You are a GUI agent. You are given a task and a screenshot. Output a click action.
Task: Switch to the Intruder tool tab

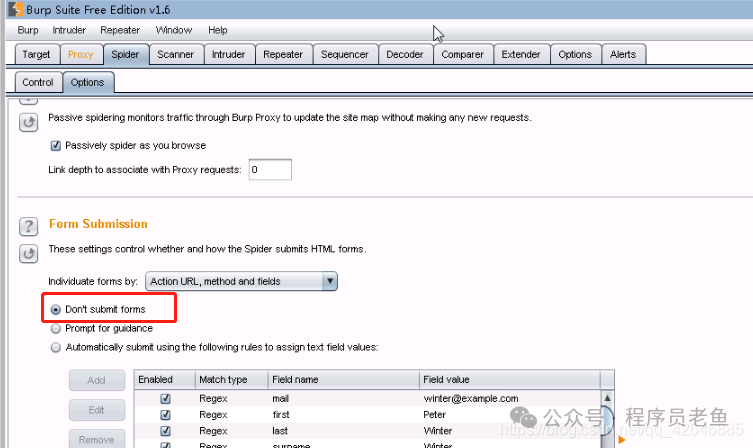(229, 54)
